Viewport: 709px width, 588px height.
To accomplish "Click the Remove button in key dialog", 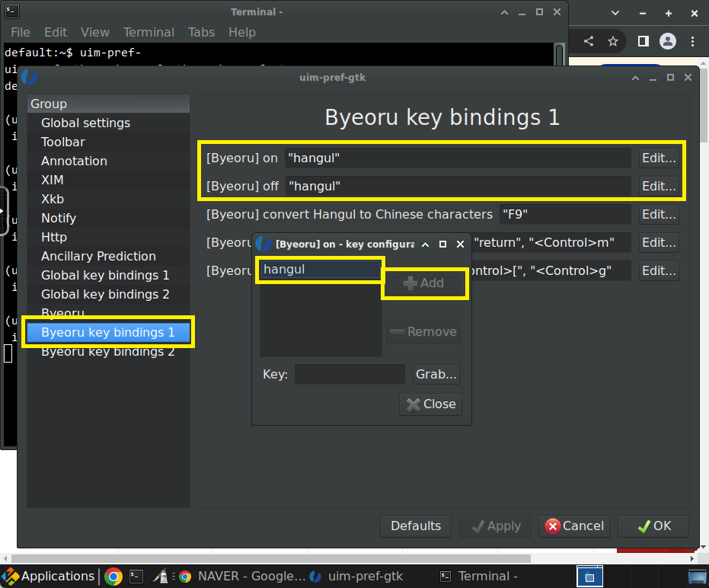I will pyautogui.click(x=423, y=332).
